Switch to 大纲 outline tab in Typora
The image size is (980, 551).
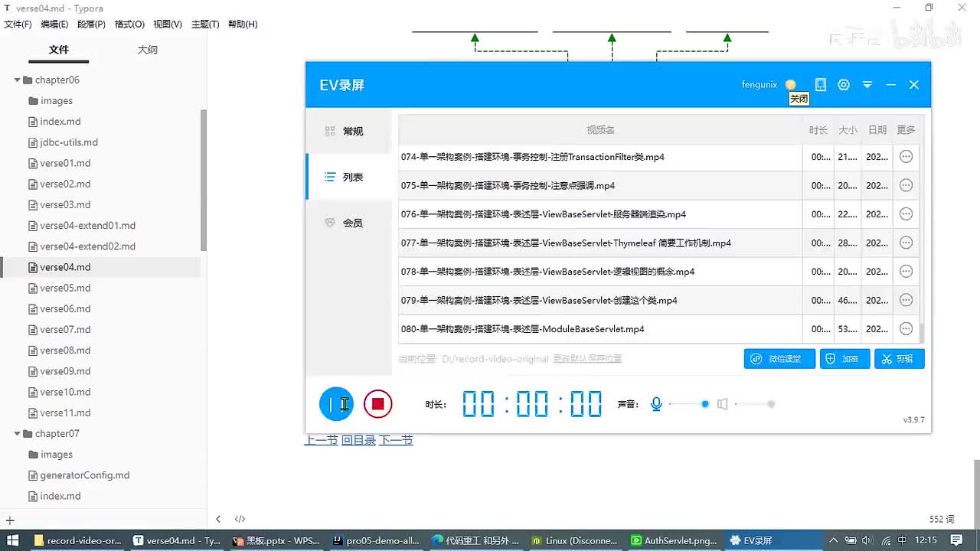147,50
